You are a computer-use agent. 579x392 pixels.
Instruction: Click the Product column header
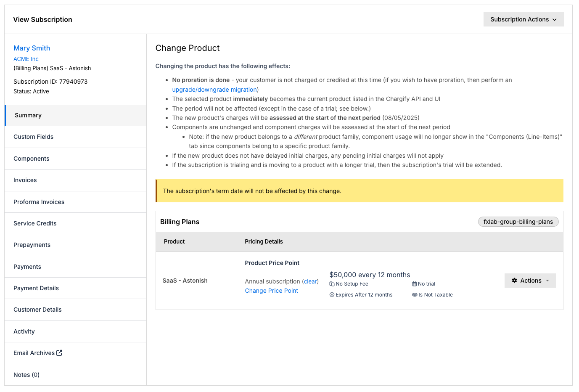click(x=174, y=241)
